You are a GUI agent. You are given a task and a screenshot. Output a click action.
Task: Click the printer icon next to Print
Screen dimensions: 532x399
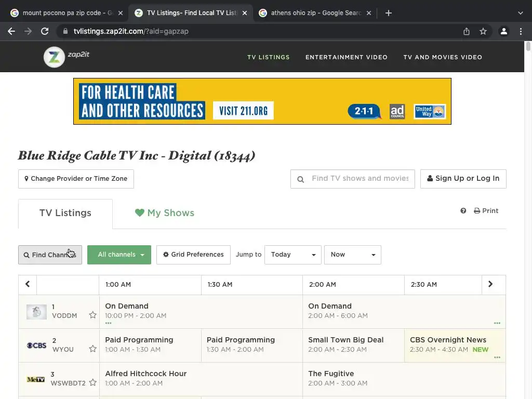477,211
